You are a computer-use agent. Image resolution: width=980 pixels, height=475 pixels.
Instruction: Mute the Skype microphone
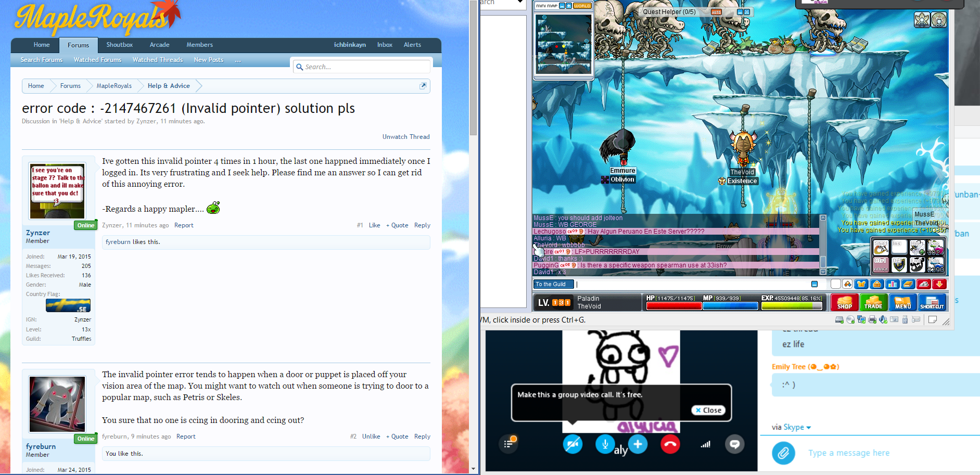tap(605, 444)
